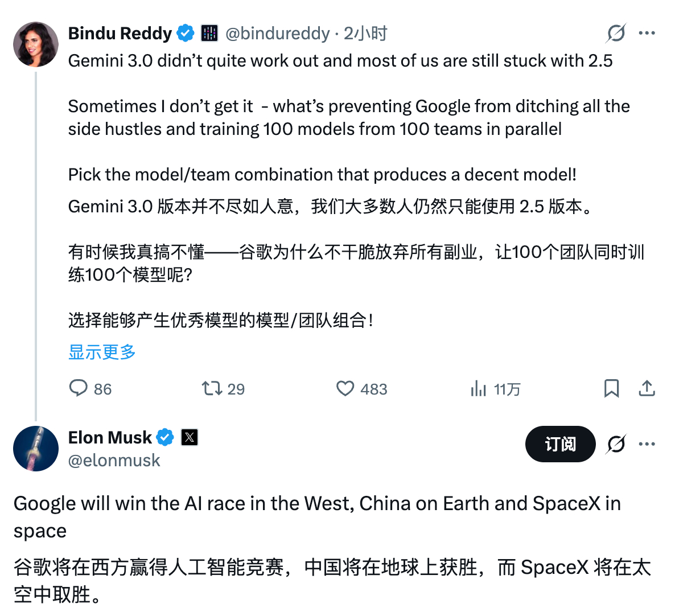This screenshot has height=616, width=675.
Task: View analytics for the tweet
Action: tap(477, 389)
